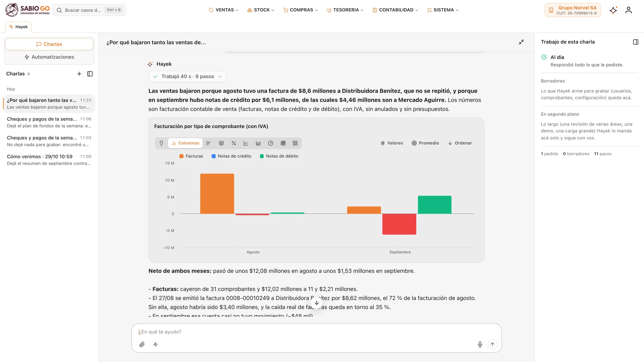
Task: Start a new charla with the plus icon
Action: click(x=79, y=74)
